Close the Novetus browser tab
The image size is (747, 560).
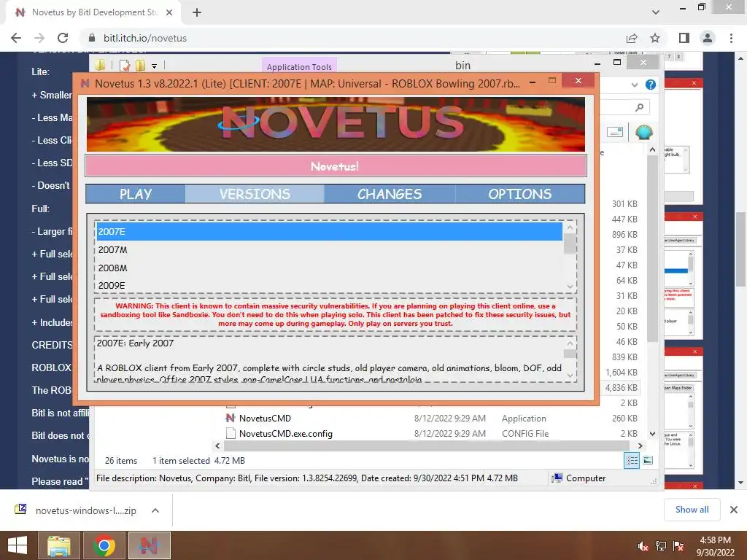tap(169, 12)
